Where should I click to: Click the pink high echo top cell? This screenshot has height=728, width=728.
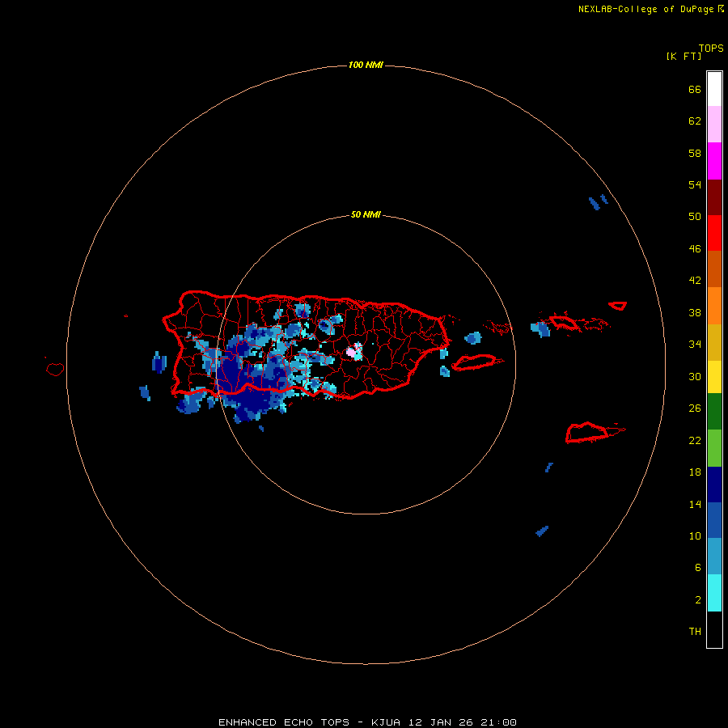click(x=352, y=352)
